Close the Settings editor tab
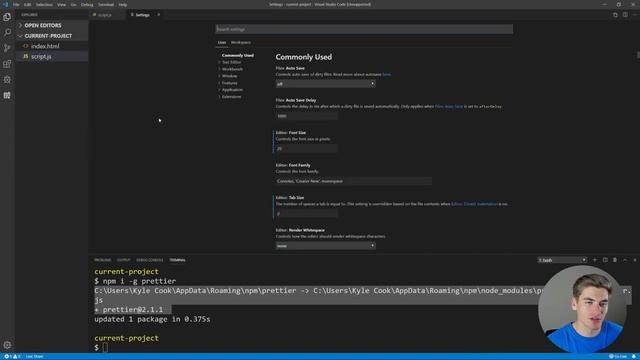The width and height of the screenshot is (640, 360). (159, 15)
